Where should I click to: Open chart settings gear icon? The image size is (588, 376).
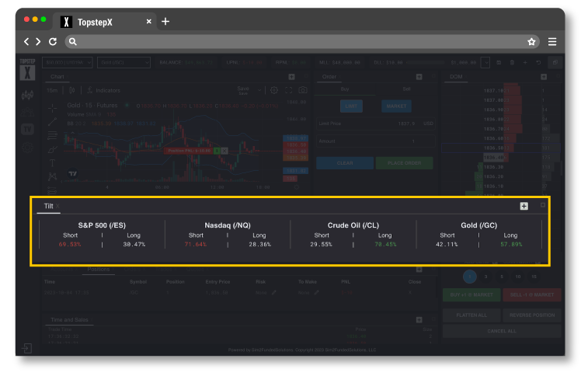273,91
